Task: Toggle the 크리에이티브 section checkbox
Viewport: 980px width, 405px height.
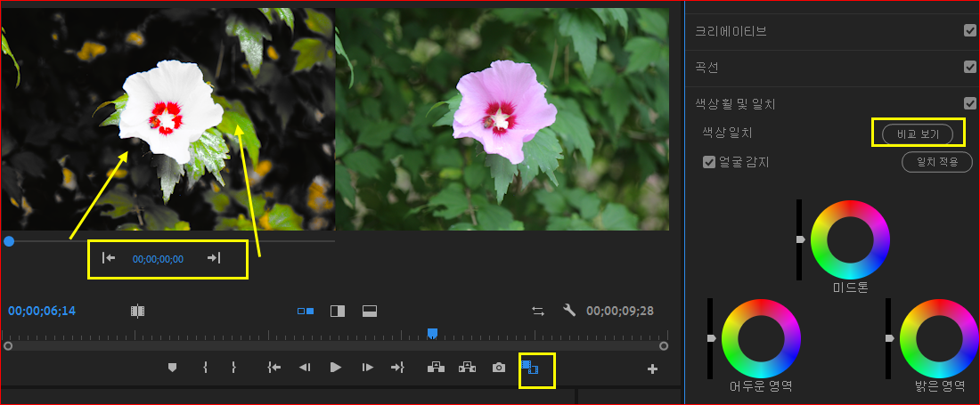Action: point(970,30)
